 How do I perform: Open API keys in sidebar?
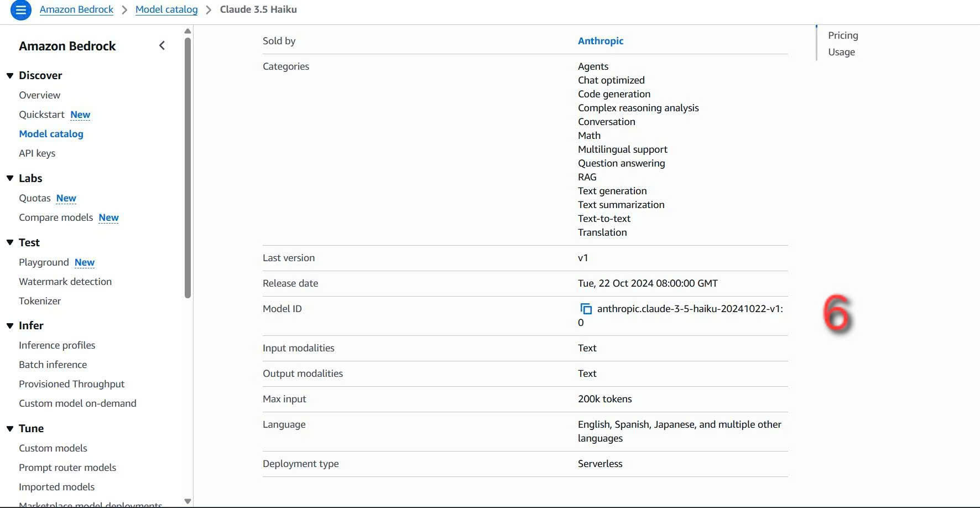tap(37, 153)
